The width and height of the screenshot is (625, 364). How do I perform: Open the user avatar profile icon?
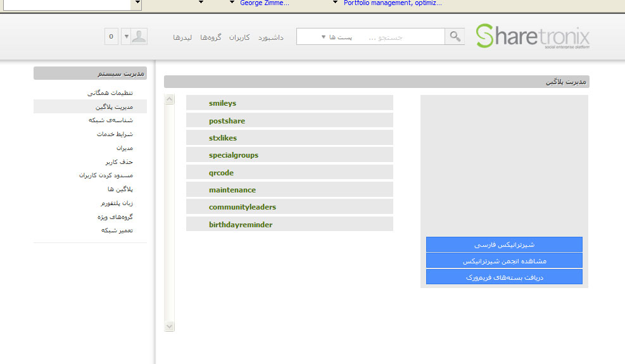[139, 37]
